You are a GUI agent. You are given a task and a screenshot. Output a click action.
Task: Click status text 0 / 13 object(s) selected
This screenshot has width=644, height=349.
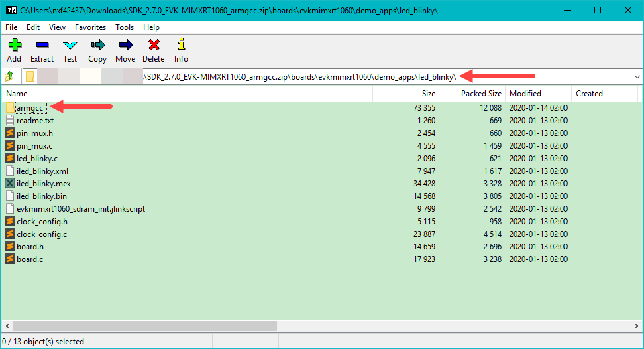[x=43, y=342]
